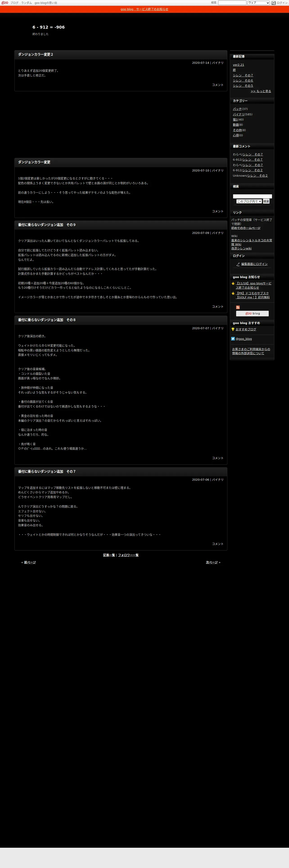Click バイナリ category on the 2020-07-14 post
The width and height of the screenshot is (289, 868).
(218, 63)
